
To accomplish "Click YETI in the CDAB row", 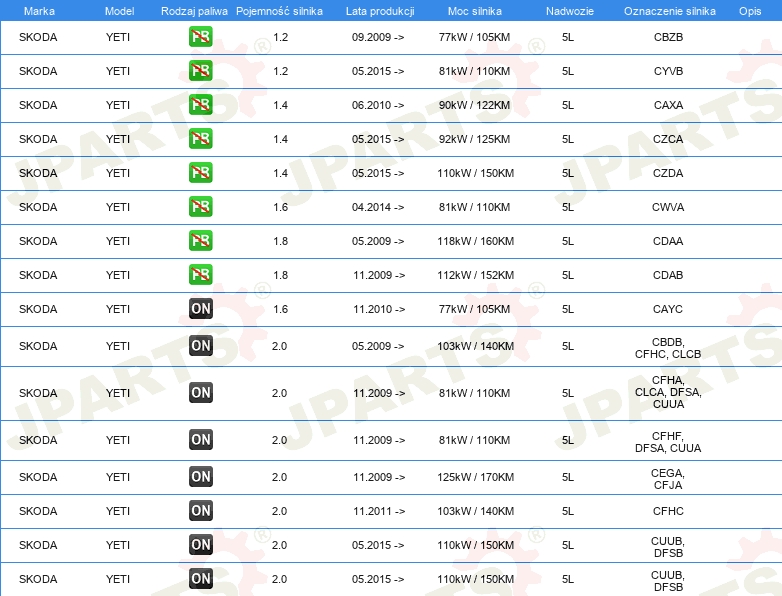I will [118, 274].
